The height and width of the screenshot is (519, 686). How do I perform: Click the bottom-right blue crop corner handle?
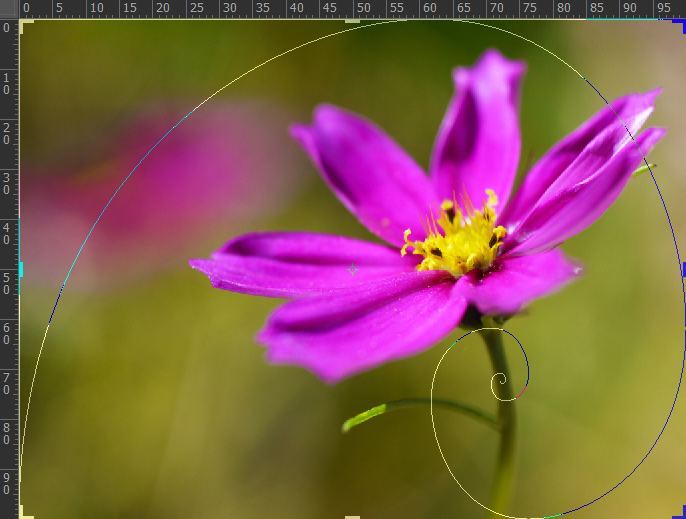680,513
